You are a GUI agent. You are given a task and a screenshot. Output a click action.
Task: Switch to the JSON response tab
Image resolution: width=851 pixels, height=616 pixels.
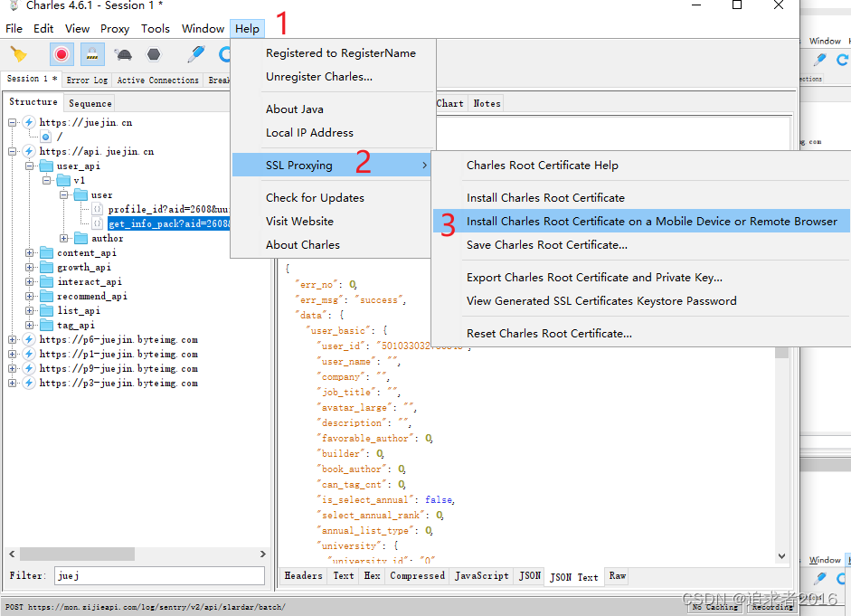tap(529, 576)
